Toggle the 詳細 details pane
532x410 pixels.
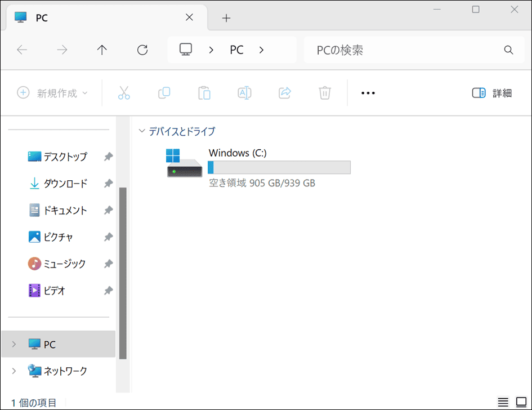click(x=491, y=93)
